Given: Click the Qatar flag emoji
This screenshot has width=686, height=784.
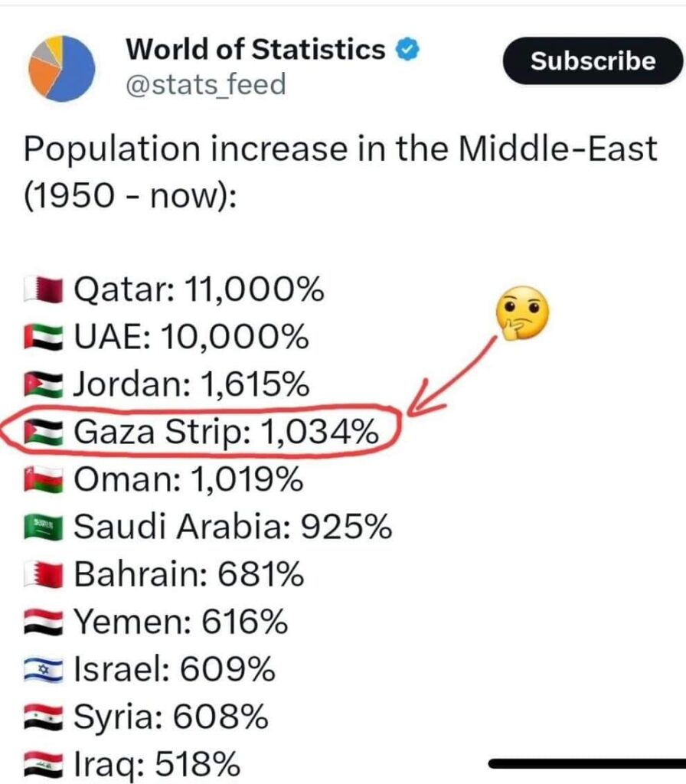Looking at the screenshot, I should [x=44, y=289].
